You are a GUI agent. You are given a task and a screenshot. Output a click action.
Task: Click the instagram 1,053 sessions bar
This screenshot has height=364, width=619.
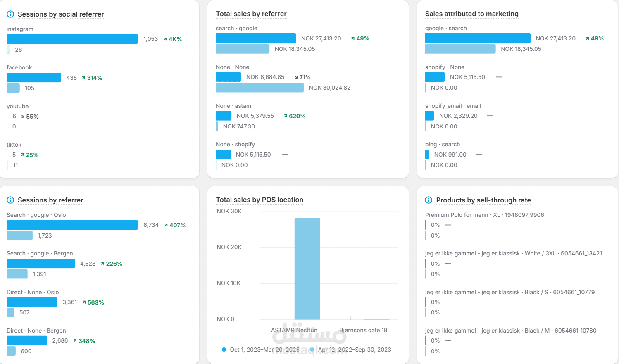click(72, 39)
